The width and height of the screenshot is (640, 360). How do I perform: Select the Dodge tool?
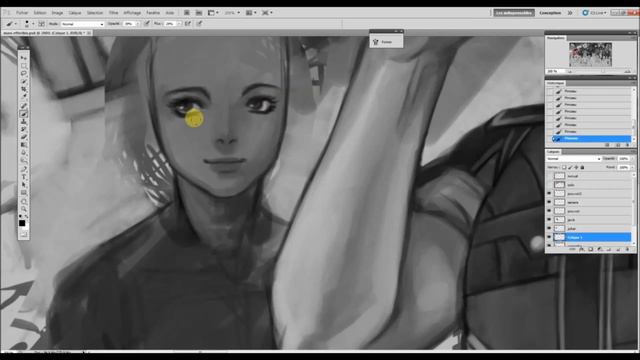click(23, 161)
